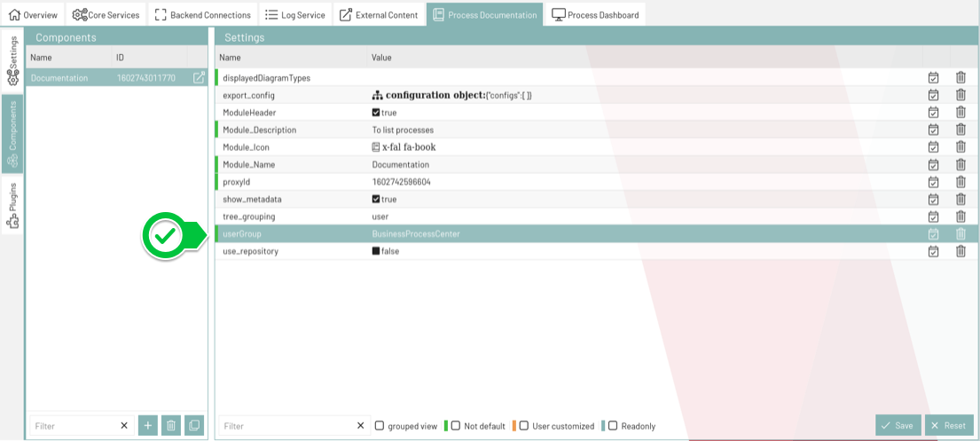This screenshot has width=980, height=441.
Task: Click the x-fal fa-book icon value
Action: click(404, 147)
